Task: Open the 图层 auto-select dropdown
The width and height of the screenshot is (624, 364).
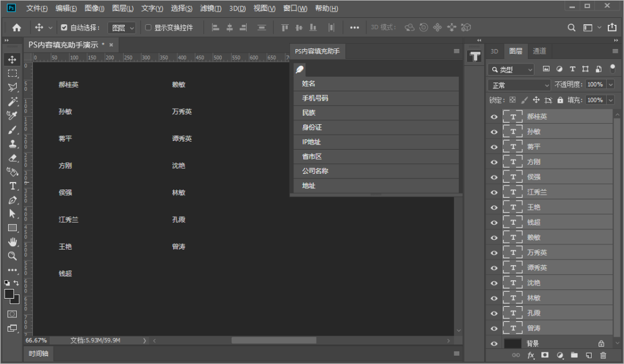Action: click(122, 28)
